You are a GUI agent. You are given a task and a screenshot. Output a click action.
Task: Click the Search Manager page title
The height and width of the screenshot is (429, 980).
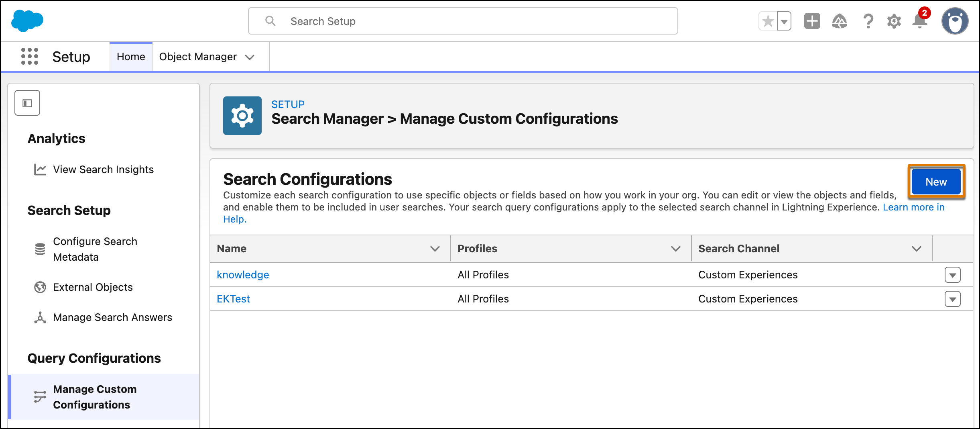(445, 119)
